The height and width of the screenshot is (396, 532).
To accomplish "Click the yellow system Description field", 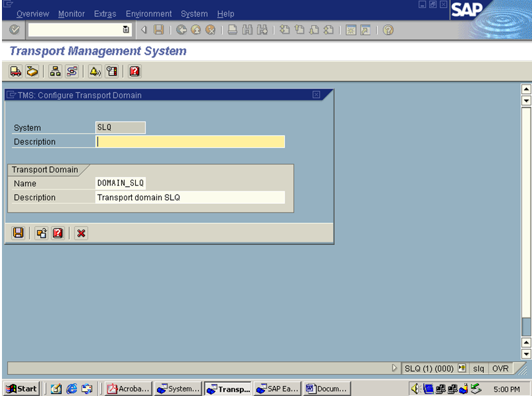I will coord(191,142).
